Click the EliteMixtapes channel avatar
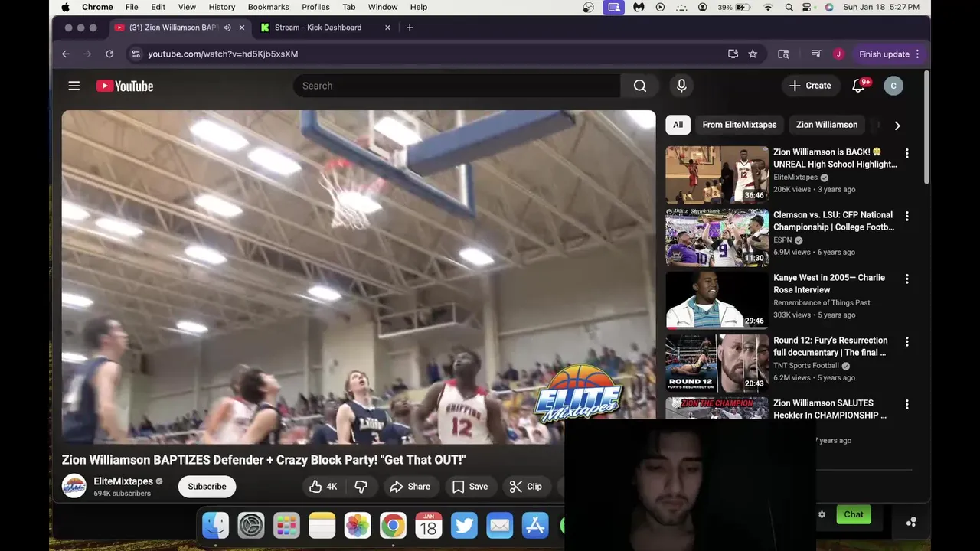Screen dimensions: 980x551 coord(74,487)
